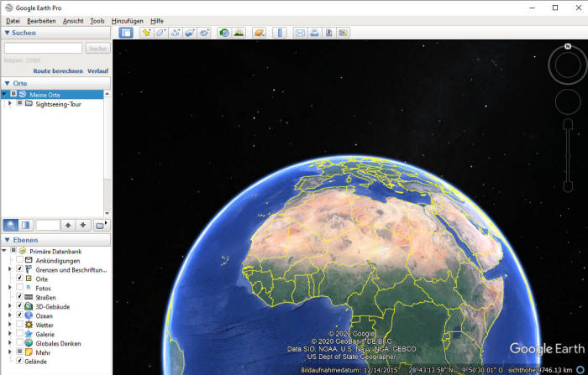Select the ruler measuring tool
The image size is (588, 375).
point(280,33)
